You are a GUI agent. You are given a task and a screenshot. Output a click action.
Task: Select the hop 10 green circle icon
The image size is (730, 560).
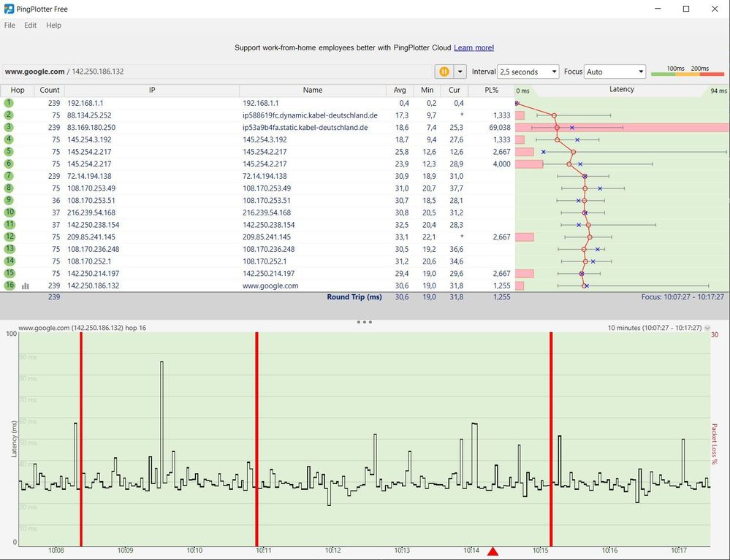(9, 212)
